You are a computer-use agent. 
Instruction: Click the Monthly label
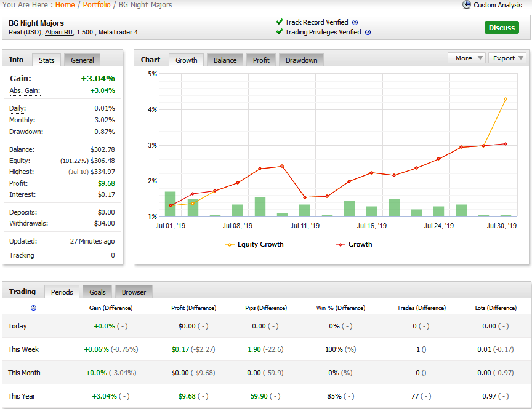point(22,120)
